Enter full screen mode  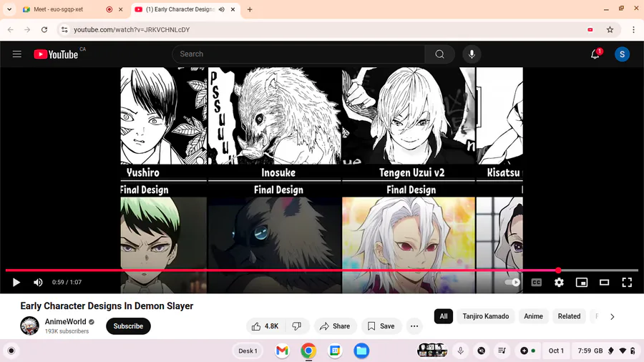tap(627, 283)
